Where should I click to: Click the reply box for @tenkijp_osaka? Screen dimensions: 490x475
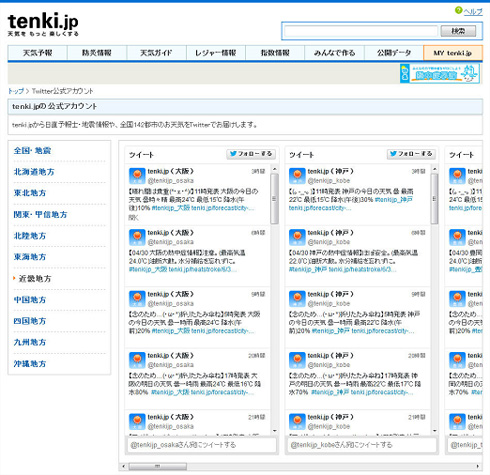click(202, 445)
